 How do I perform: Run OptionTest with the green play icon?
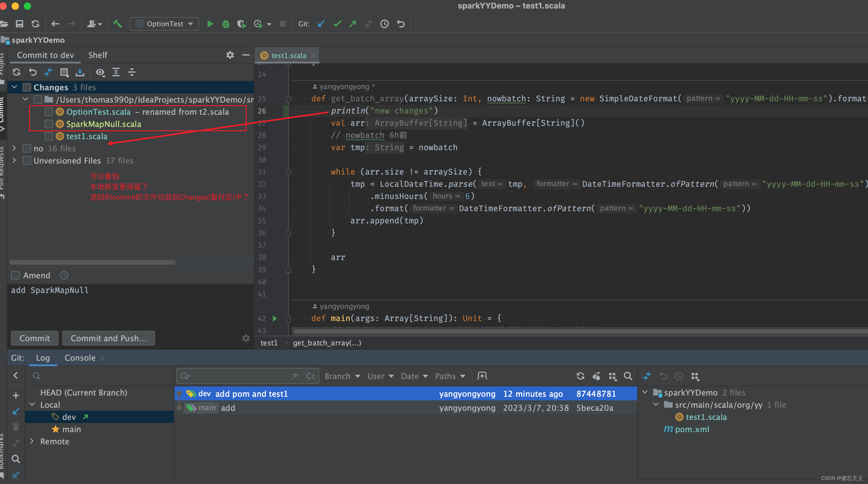pos(210,24)
